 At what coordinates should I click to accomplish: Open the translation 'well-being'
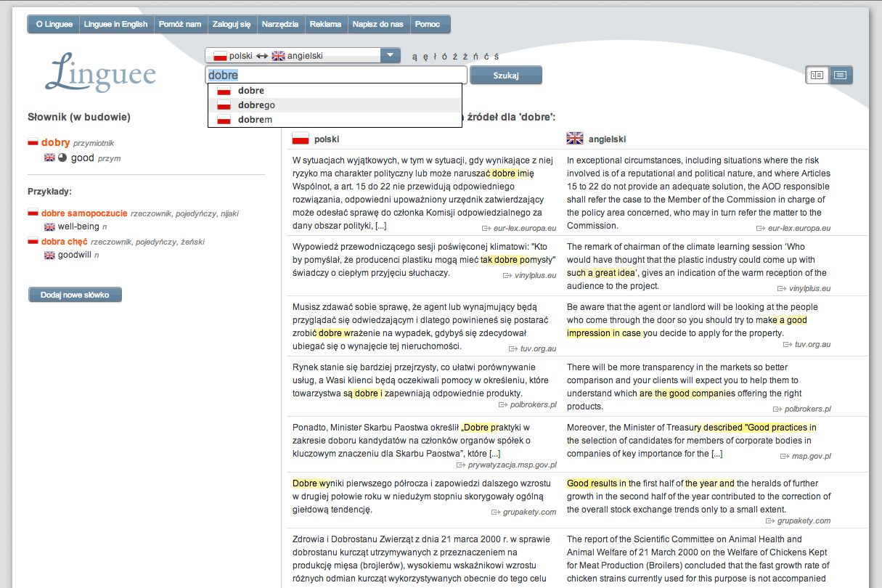tap(78, 226)
